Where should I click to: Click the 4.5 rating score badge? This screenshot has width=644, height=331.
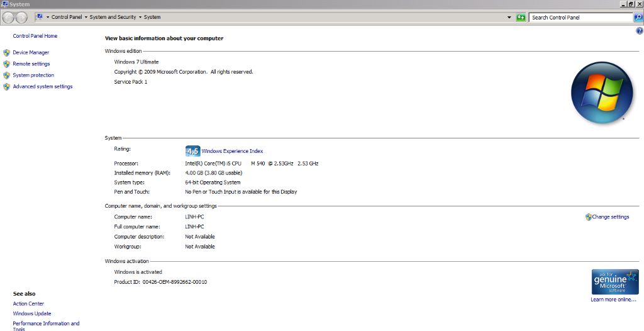click(x=192, y=151)
